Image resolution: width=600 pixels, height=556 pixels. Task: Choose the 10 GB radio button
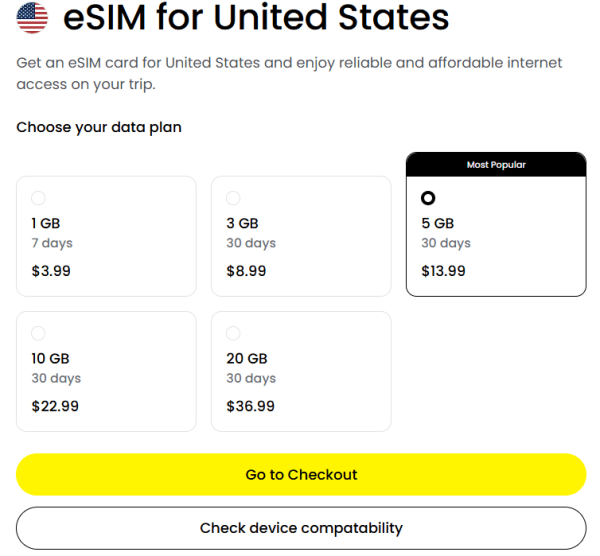coord(39,333)
